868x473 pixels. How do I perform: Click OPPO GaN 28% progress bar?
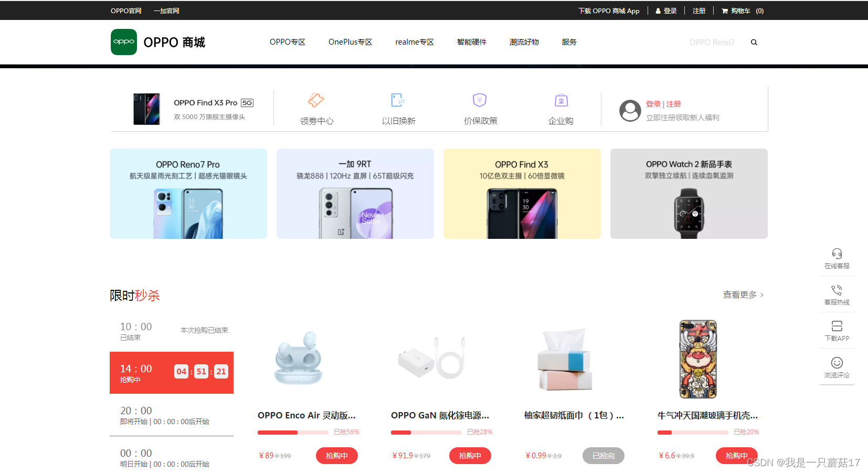[426, 433]
